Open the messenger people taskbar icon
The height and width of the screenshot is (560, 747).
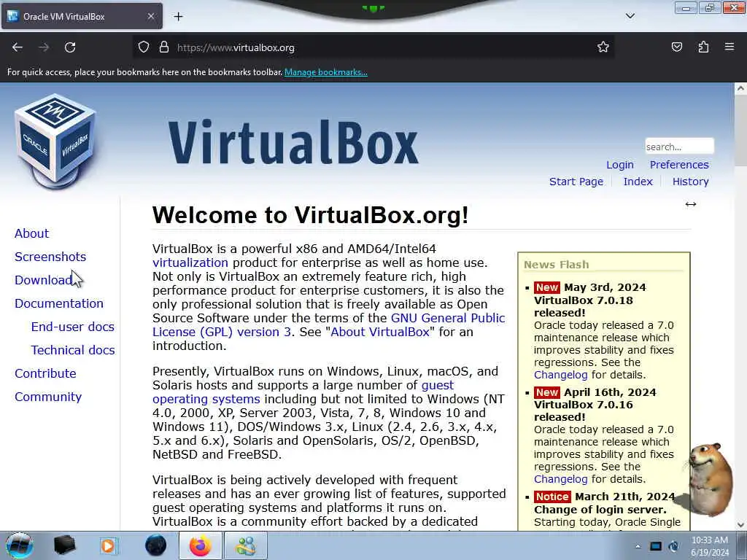coord(246,545)
